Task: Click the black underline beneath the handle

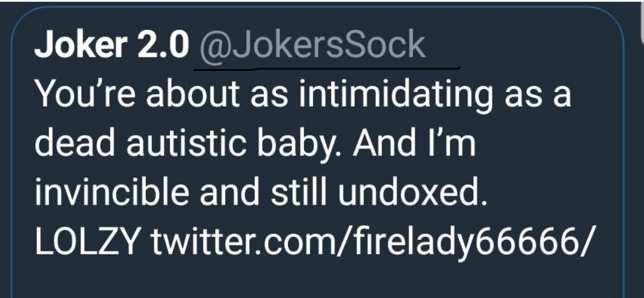Action: tap(327, 68)
